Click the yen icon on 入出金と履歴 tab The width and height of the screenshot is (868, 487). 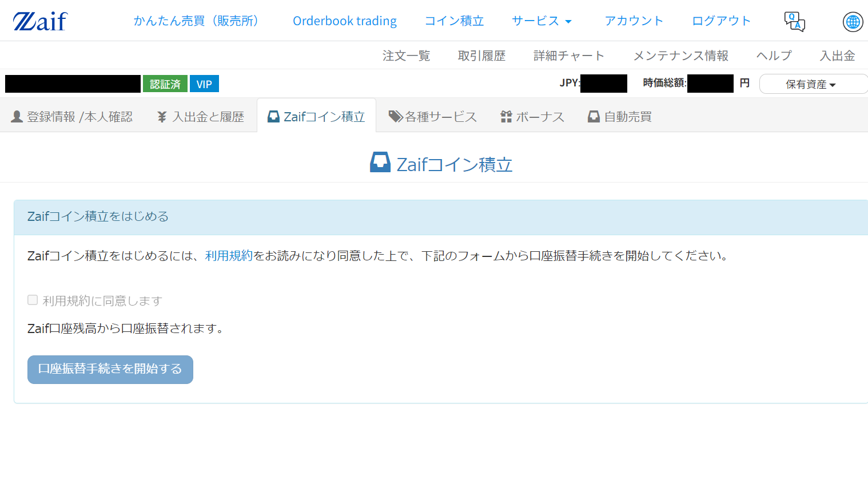[x=162, y=117]
